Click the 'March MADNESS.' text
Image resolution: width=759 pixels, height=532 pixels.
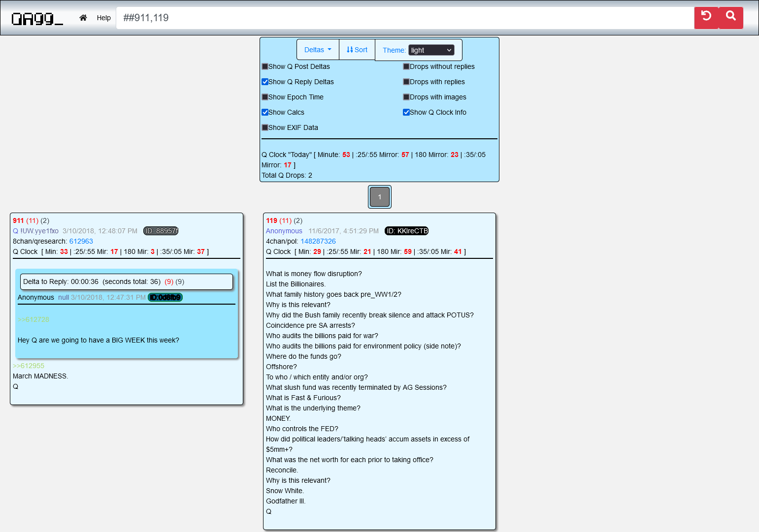click(40, 376)
